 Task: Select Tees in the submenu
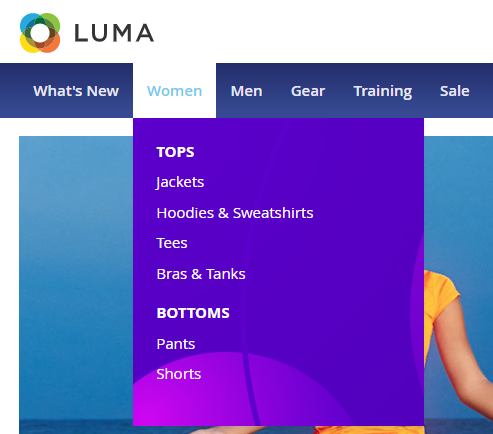point(172,243)
